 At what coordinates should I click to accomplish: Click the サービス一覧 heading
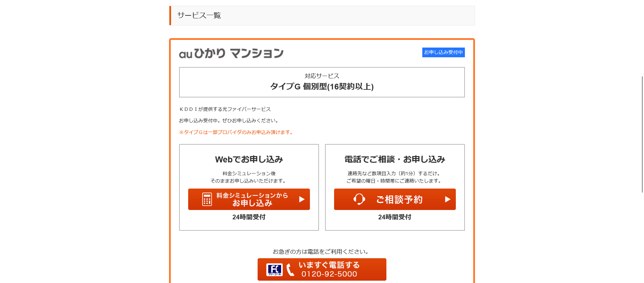click(199, 15)
